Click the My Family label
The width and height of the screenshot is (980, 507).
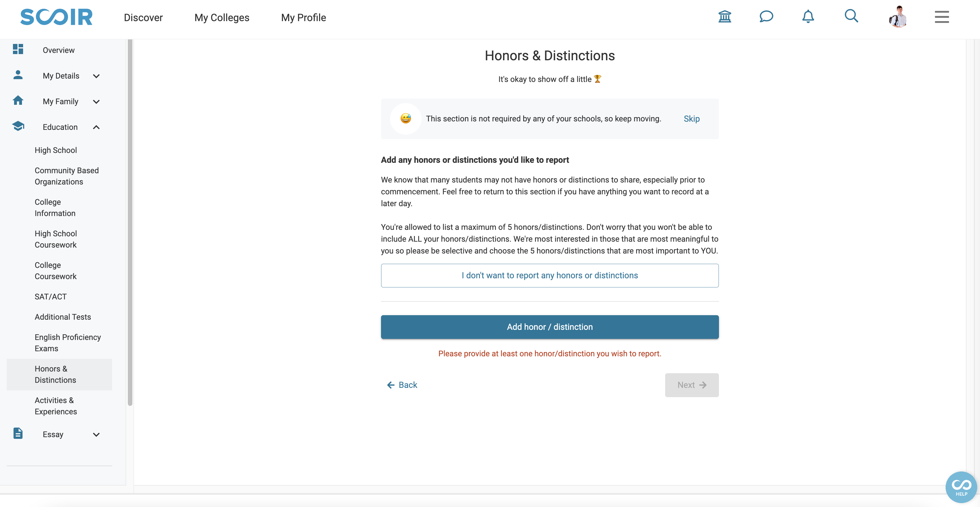pyautogui.click(x=61, y=102)
